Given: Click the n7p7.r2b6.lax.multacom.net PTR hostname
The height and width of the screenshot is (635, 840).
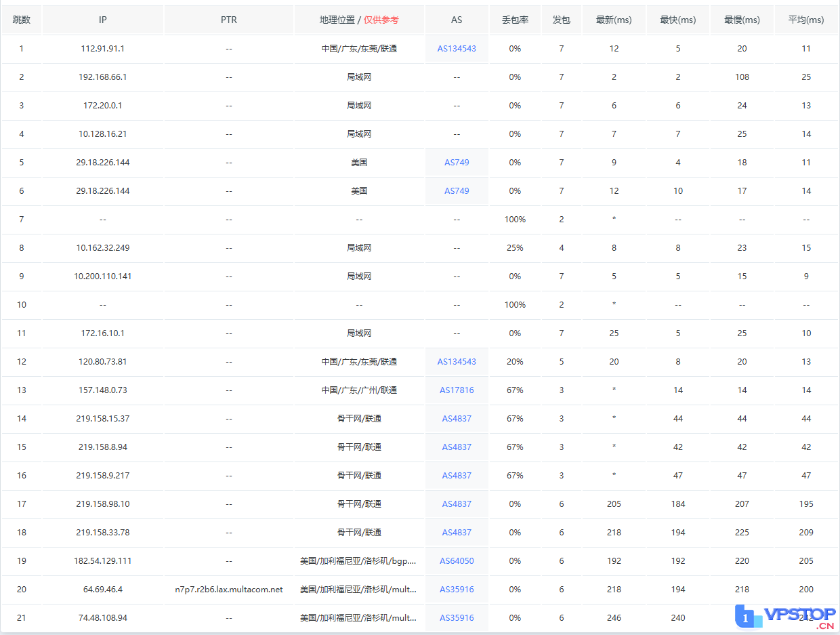Looking at the screenshot, I should (x=229, y=590).
